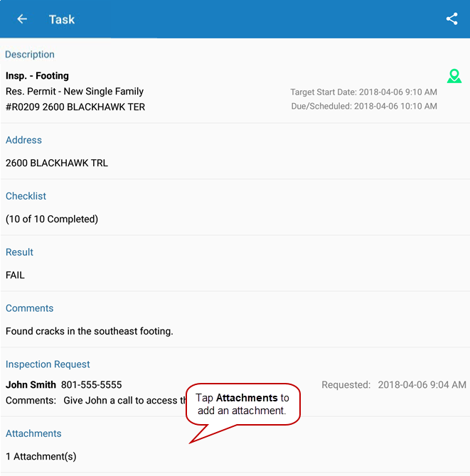Open the Result section

19,252
